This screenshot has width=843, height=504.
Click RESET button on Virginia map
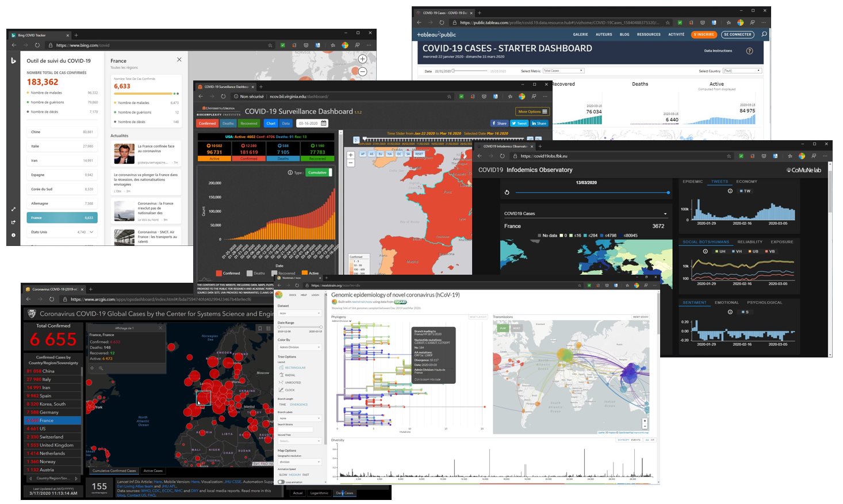419,154
